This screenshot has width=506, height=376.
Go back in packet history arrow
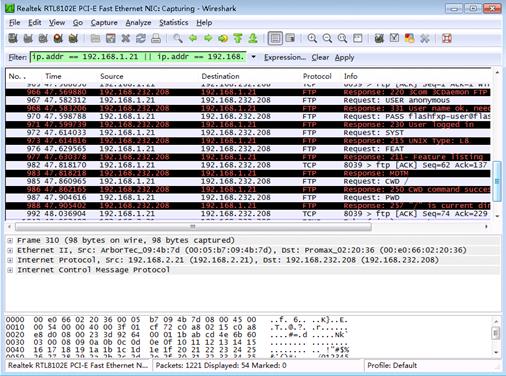coord(193,38)
